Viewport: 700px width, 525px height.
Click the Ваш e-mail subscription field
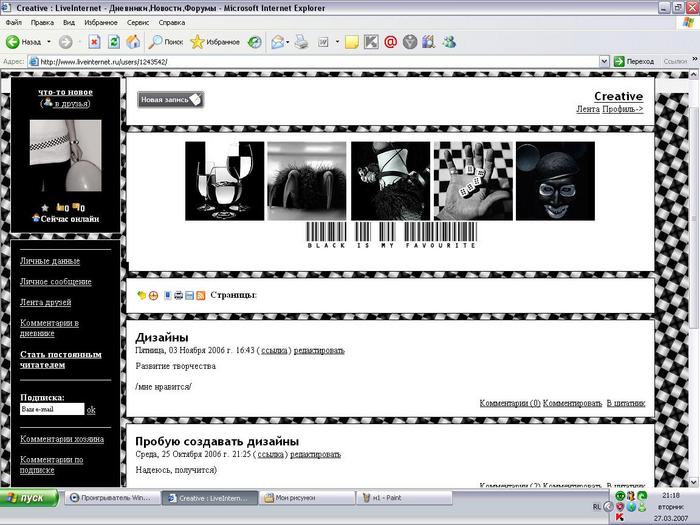tap(52, 409)
